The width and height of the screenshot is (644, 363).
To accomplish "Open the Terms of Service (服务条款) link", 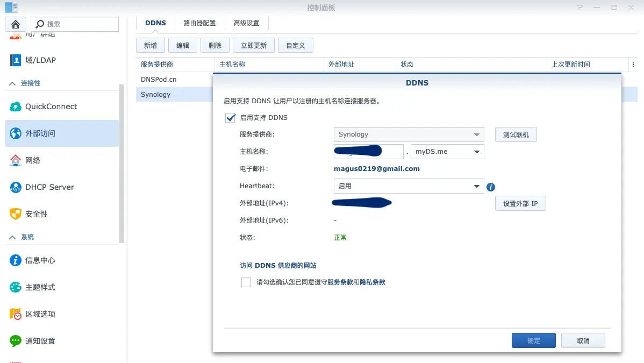I will click(340, 282).
